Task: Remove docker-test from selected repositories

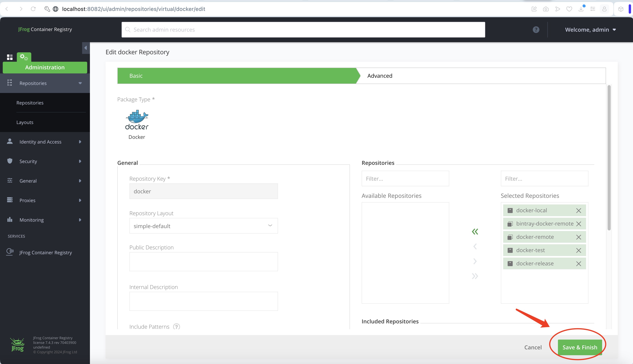Action: [579, 250]
